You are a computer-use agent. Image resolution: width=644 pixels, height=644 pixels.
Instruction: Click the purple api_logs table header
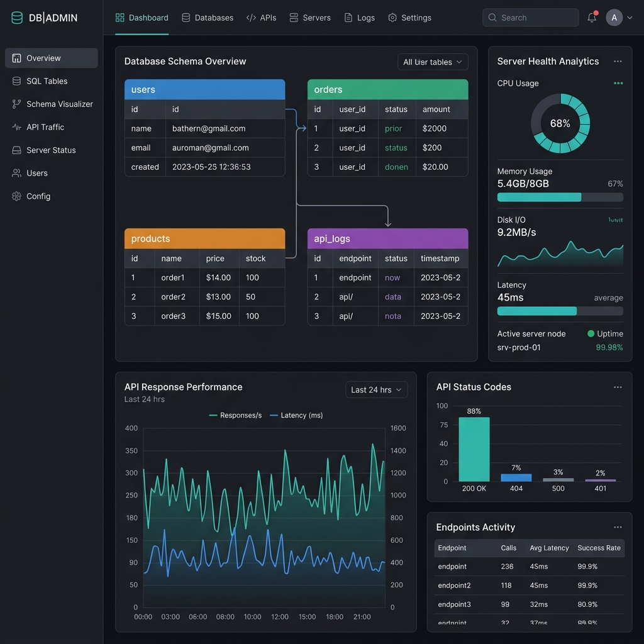(x=387, y=238)
